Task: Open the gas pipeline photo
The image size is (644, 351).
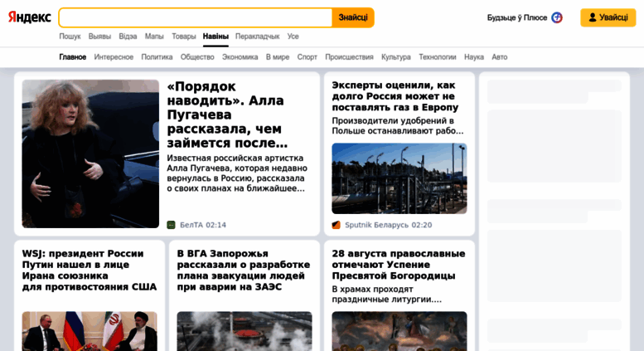Action: point(399,178)
